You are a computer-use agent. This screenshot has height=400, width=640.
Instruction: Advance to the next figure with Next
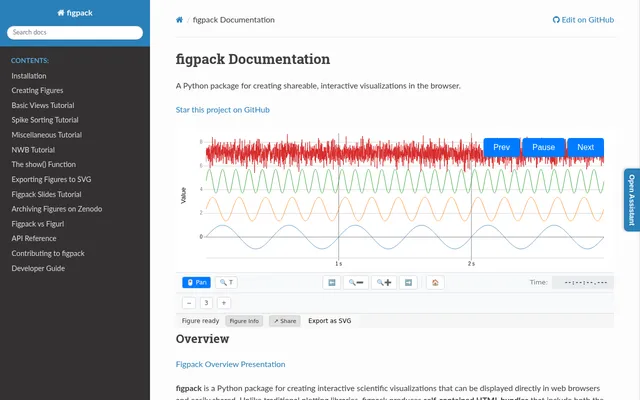point(585,147)
